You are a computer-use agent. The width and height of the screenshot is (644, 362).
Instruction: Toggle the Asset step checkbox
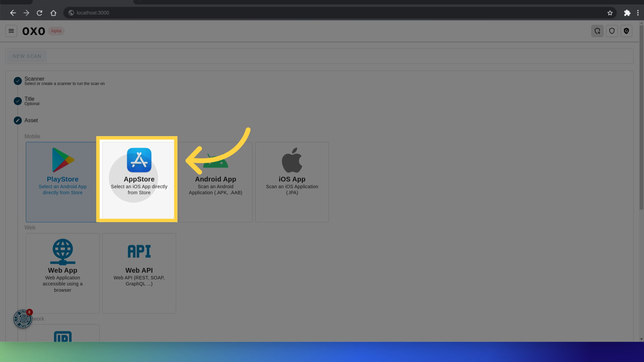tap(18, 120)
